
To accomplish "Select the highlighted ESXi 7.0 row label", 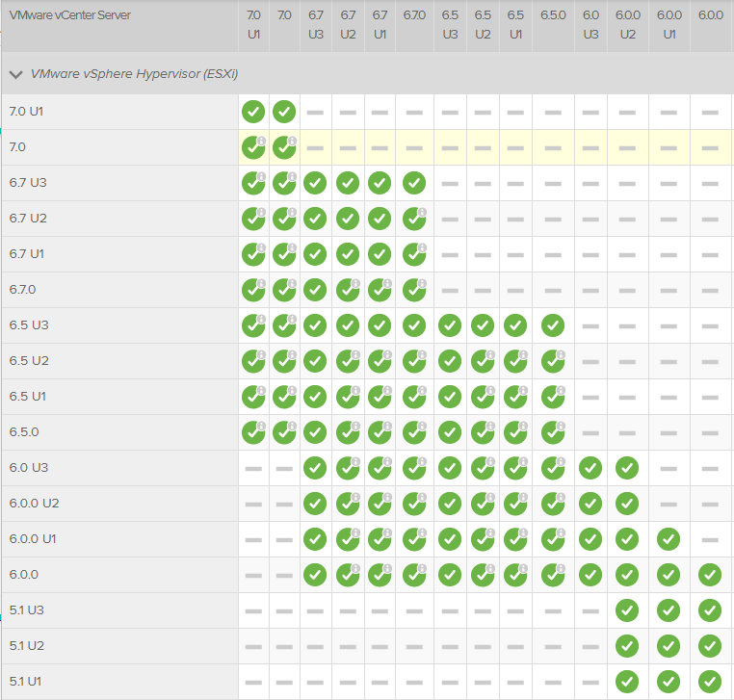I will tap(17, 147).
